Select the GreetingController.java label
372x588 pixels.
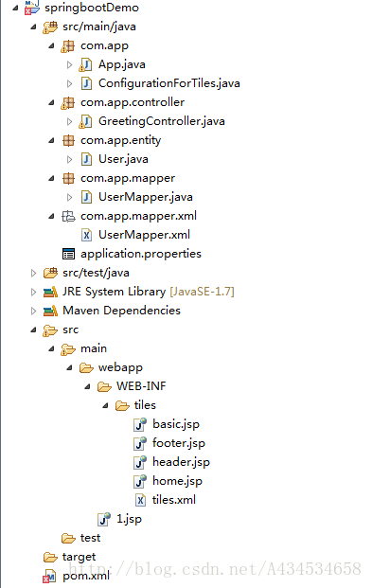pos(162,121)
